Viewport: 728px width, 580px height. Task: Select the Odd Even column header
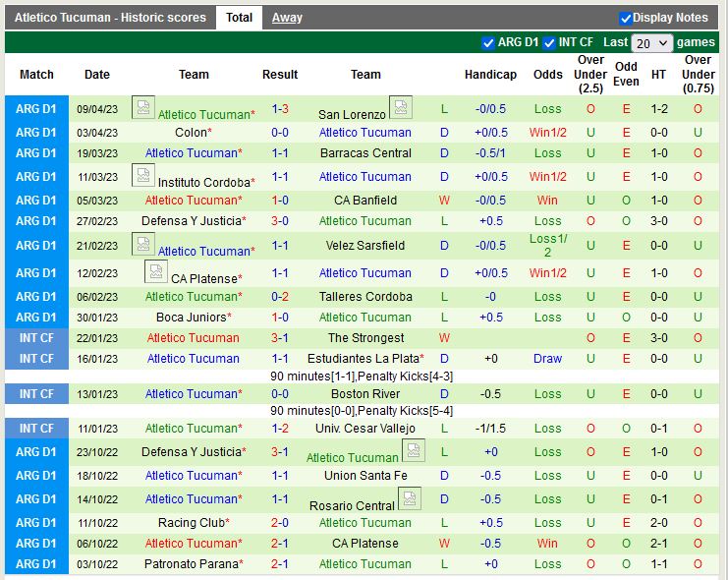(x=627, y=75)
